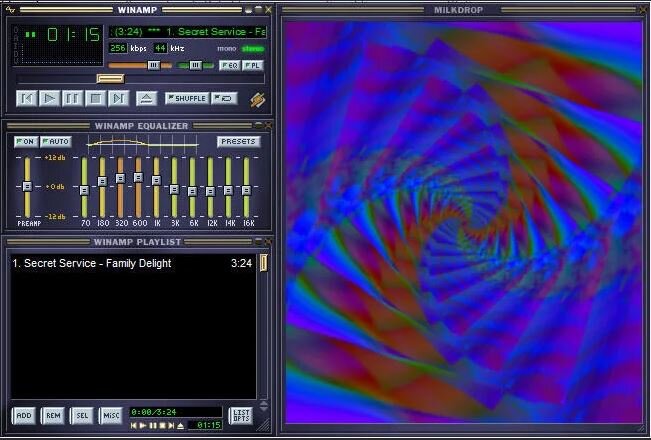Toggle the EQ window button
Screen dimensions: 651x440
pos(230,66)
